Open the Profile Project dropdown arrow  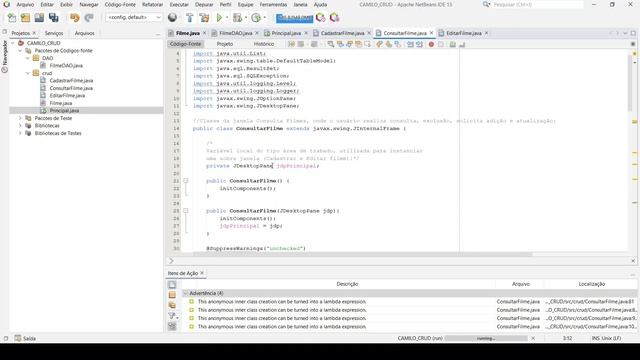click(x=264, y=18)
